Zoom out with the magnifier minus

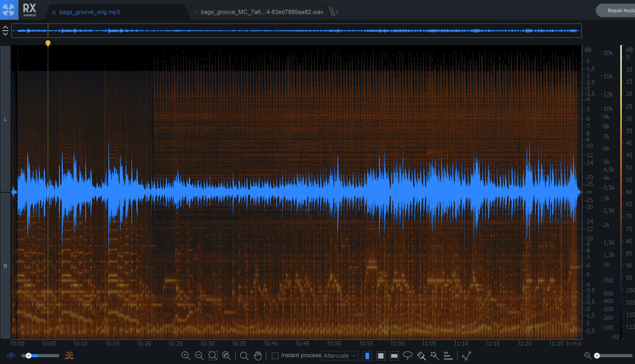199,356
